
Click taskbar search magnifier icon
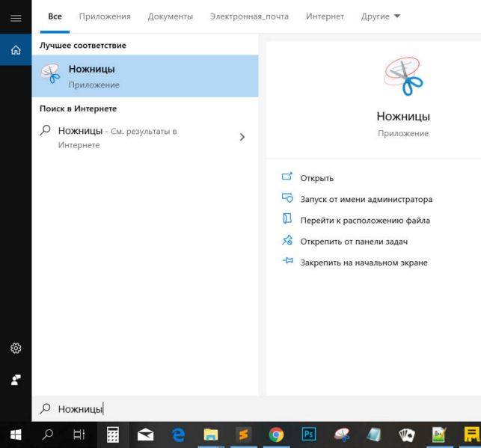pos(48,435)
